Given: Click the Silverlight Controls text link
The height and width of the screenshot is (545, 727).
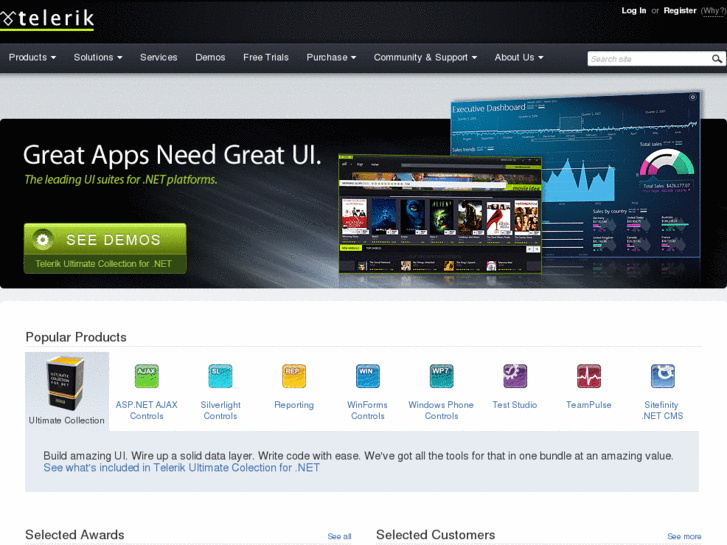Looking at the screenshot, I should (220, 410).
